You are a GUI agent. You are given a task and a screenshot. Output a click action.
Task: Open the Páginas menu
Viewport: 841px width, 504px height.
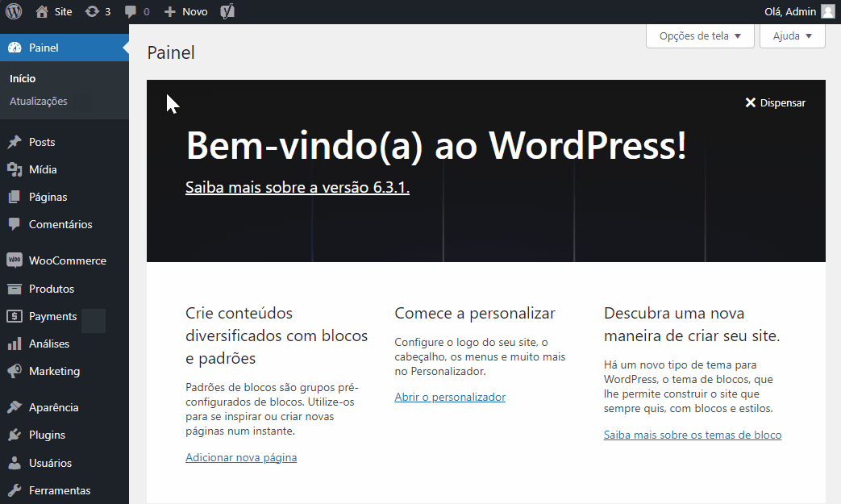pyautogui.click(x=48, y=197)
